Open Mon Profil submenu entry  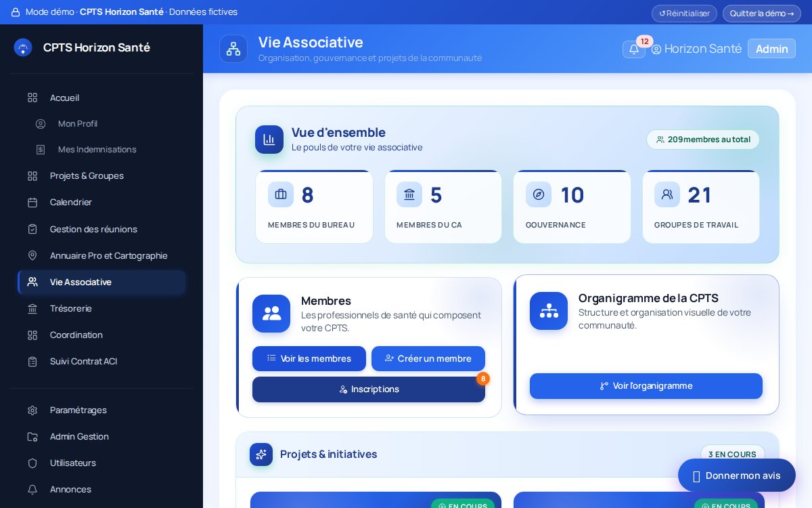click(x=106, y=124)
